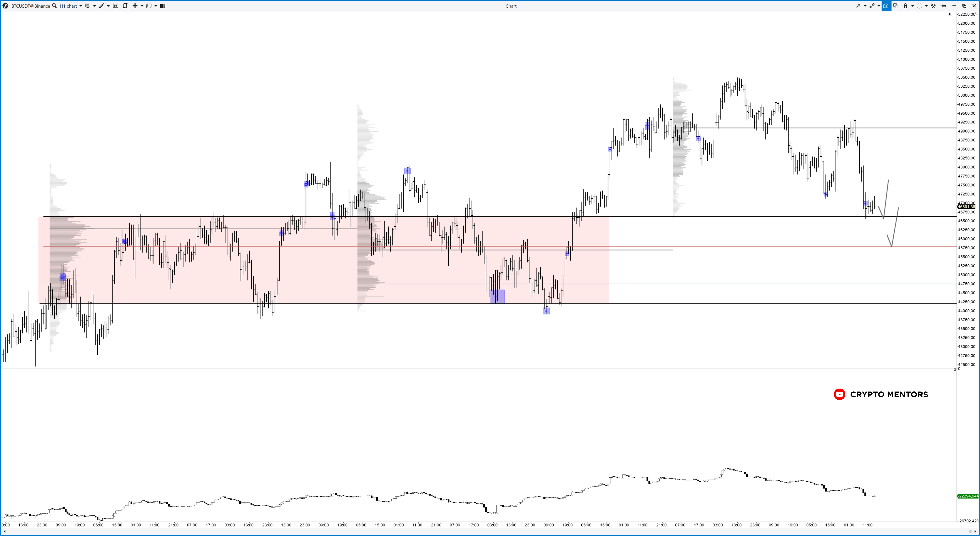Expand the H1 chart timeframe dropdown
Image resolution: width=980 pixels, height=536 pixels.
(81, 6)
